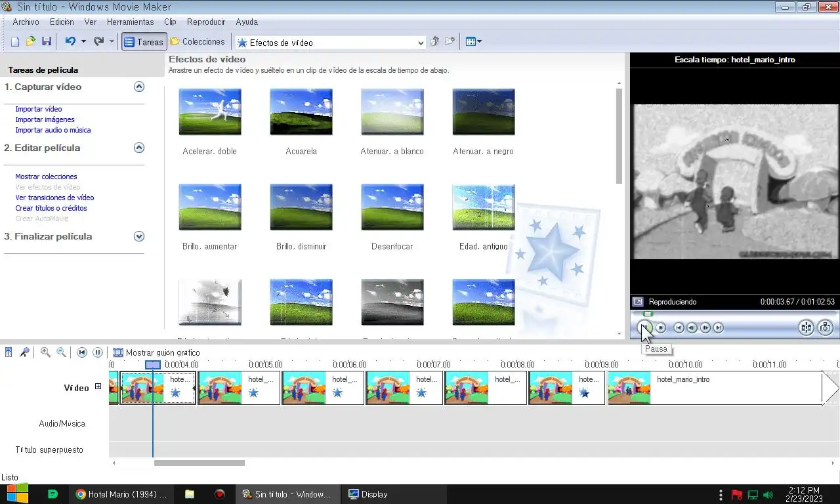The width and height of the screenshot is (840, 504).
Task: Click the Split clip icon
Action: 807,327
